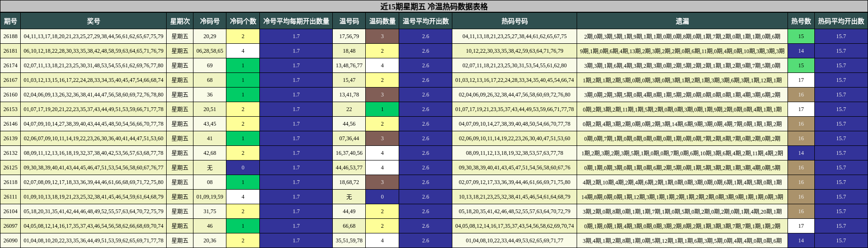Image resolution: width=868 pixels, height=248 pixels.
Task: Click the 热号数 column header
Action: (801, 21)
